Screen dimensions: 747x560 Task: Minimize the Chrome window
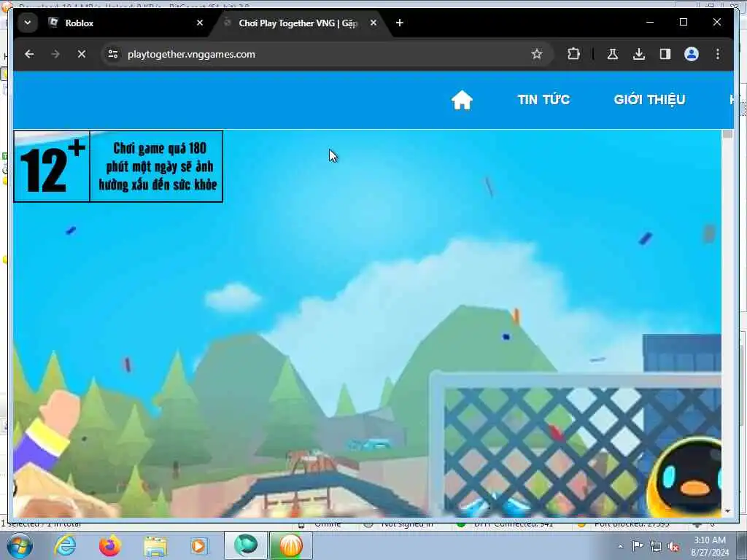(x=650, y=23)
